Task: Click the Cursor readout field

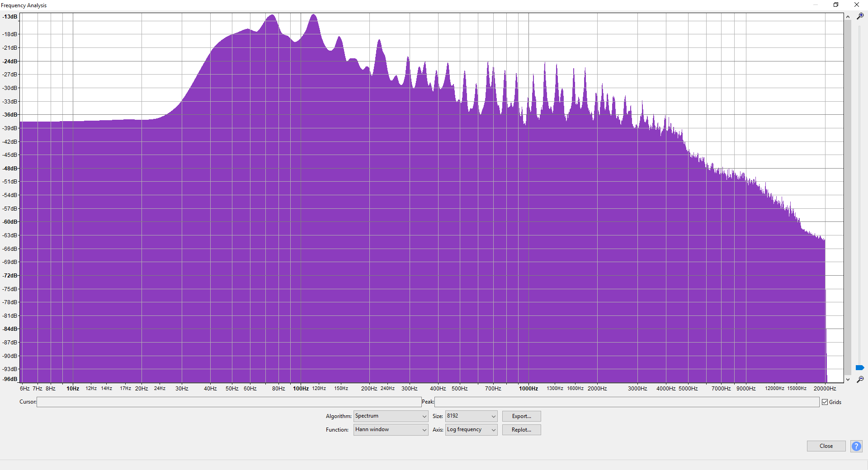Action: (229, 402)
